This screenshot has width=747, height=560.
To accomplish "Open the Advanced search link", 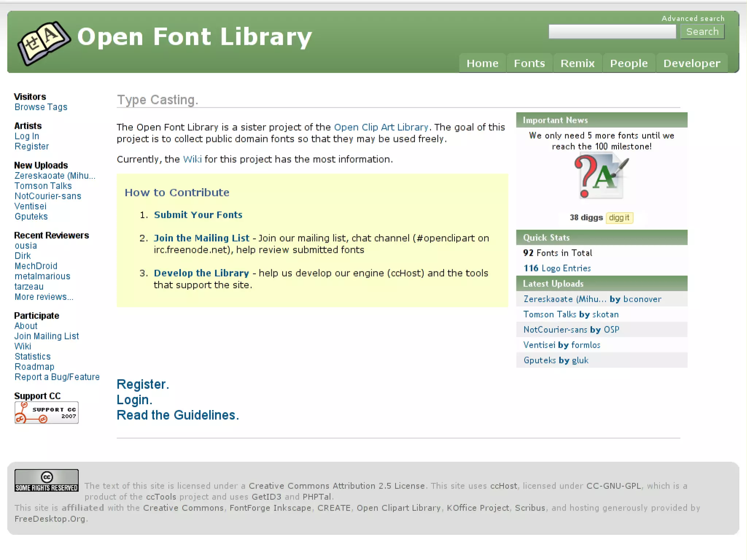I will (x=693, y=18).
